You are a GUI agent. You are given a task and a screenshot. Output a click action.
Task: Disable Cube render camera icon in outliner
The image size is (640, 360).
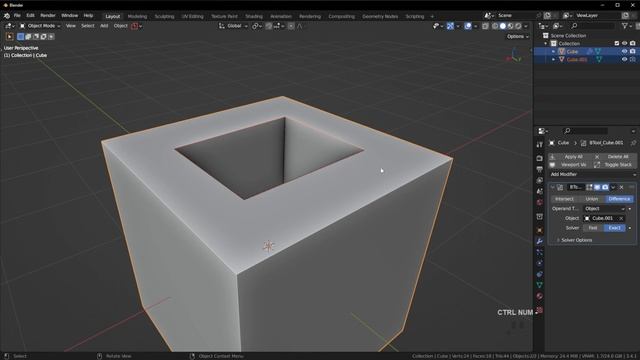632,51
